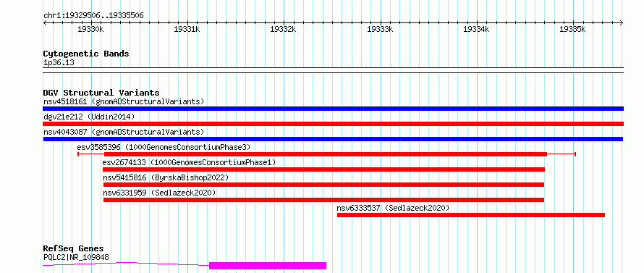Open the nsv6333537 (Sedlazeck2020) bar
644x273 pixels.
471,215
